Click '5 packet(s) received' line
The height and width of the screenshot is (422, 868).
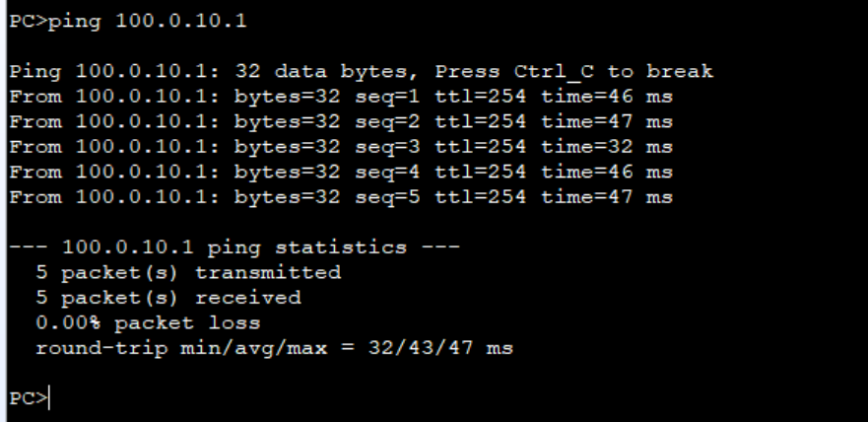pyautogui.click(x=168, y=298)
